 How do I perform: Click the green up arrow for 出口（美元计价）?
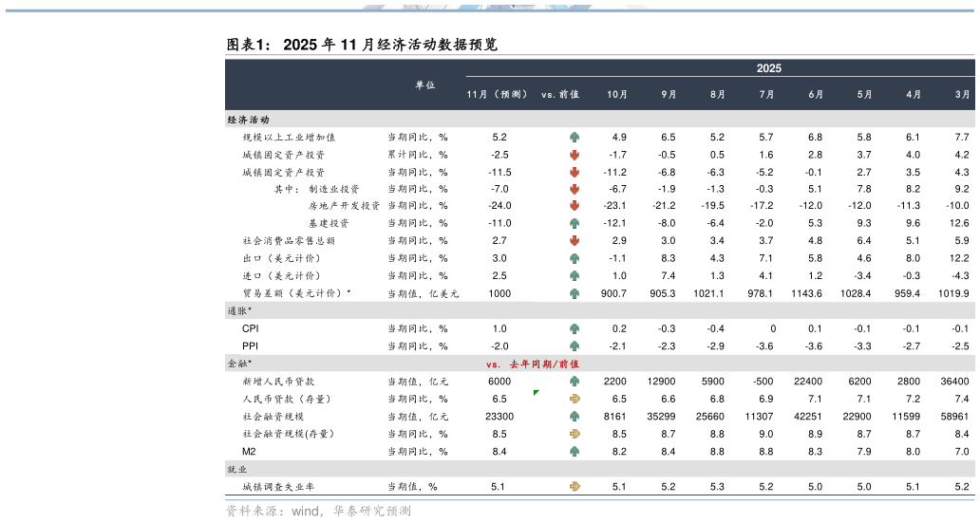[x=575, y=258]
